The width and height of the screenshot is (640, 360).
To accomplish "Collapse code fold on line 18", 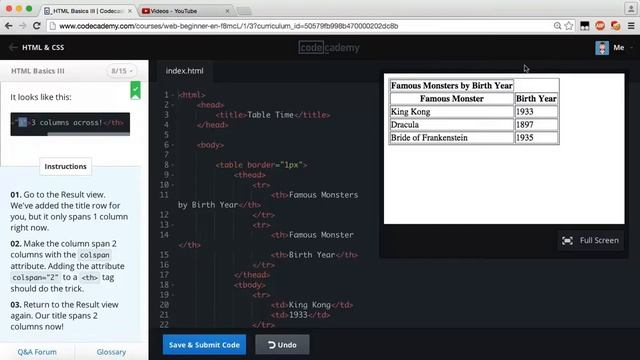I will pos(173,285).
